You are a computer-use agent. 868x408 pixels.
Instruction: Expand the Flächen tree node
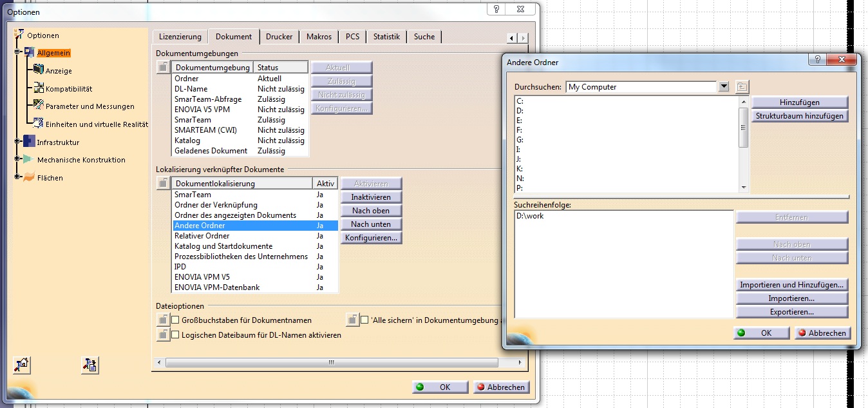17,177
